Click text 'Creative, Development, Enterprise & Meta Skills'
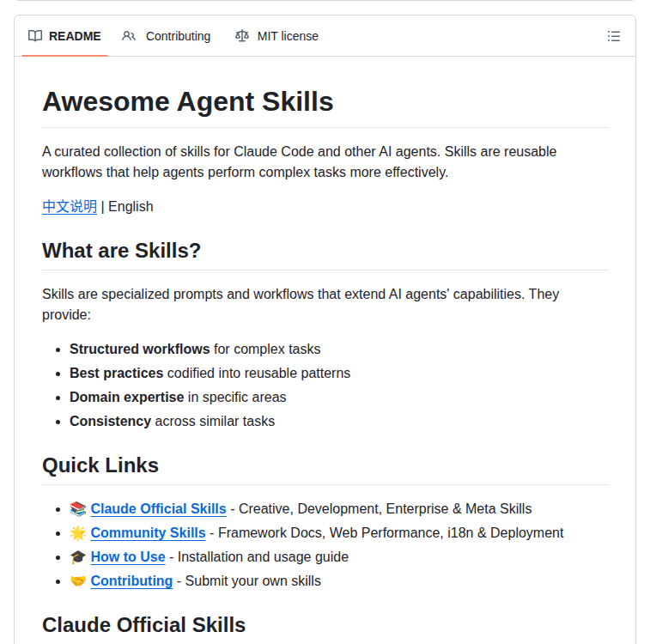650x644 pixels. pyautogui.click(x=386, y=508)
